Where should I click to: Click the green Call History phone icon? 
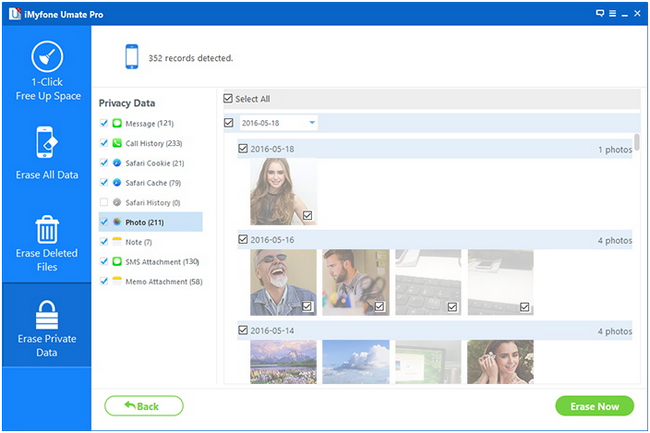[117, 143]
